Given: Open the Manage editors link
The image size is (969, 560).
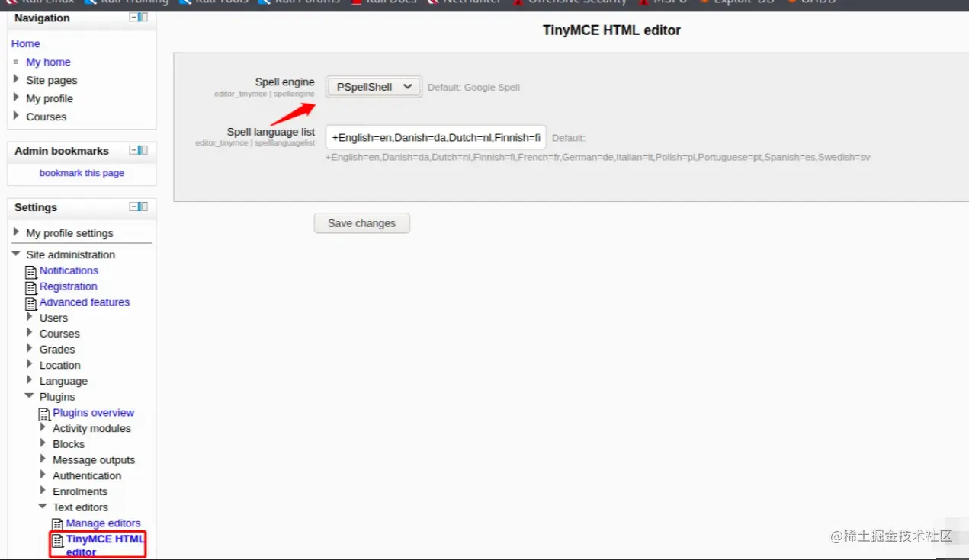Looking at the screenshot, I should [104, 523].
